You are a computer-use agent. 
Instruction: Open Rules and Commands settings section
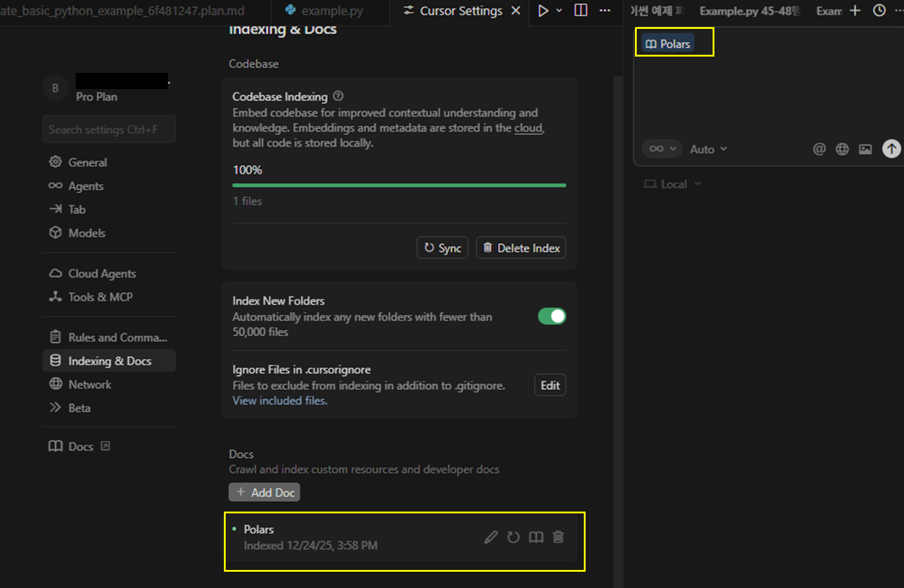point(109,337)
